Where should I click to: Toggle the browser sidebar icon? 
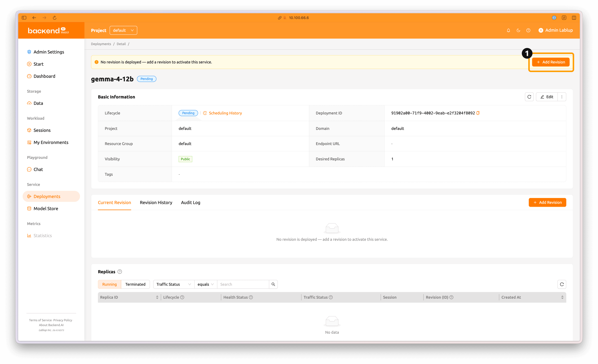click(24, 18)
